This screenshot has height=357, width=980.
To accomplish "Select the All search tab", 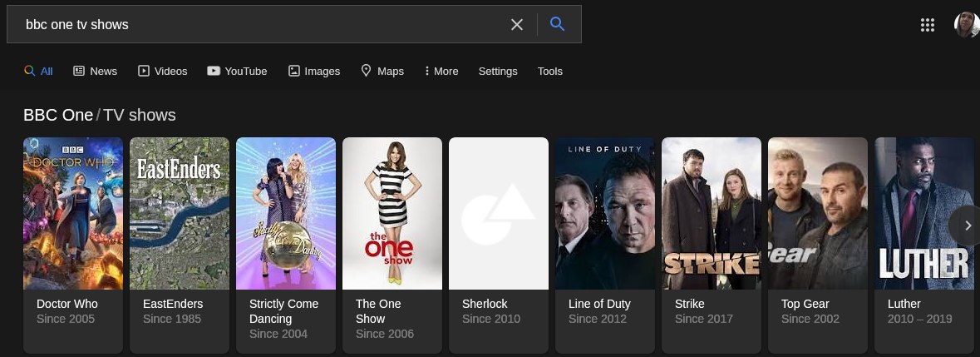I will pos(38,72).
